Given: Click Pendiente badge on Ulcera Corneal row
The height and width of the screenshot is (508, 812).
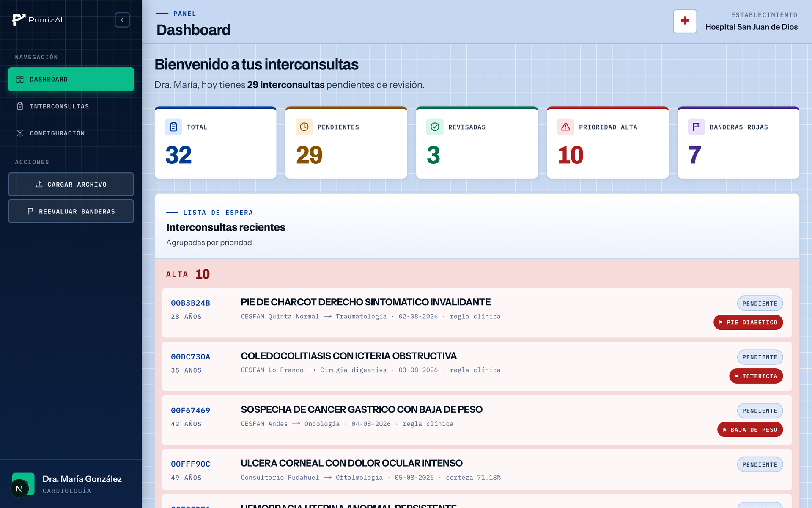Looking at the screenshot, I should (760, 464).
